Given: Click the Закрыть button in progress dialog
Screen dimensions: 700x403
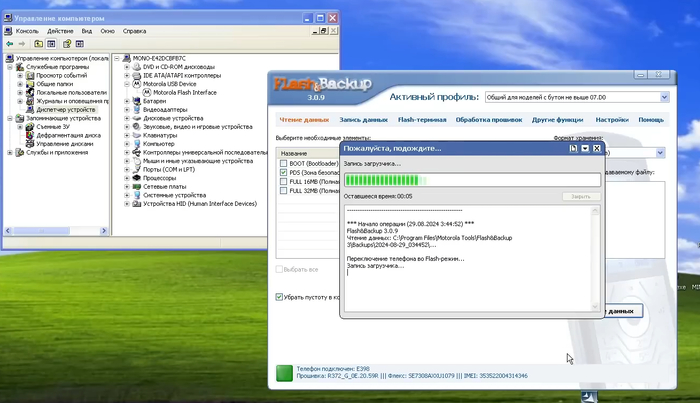Looking at the screenshot, I should click(x=581, y=197).
